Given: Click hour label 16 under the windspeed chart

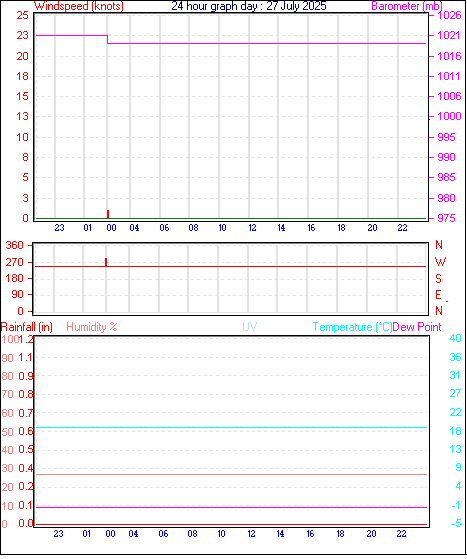Looking at the screenshot, I should [311, 228].
